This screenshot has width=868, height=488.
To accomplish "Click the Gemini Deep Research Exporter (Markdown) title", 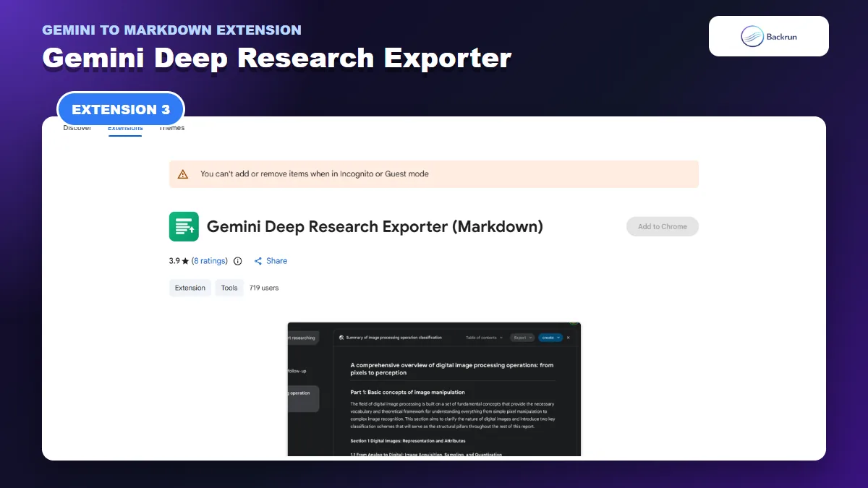I will click(x=375, y=226).
